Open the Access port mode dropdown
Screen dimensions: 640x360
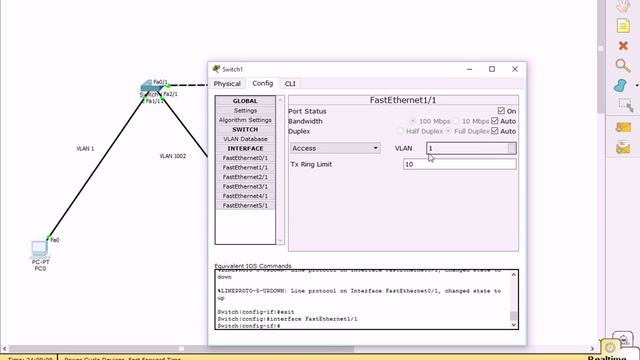pos(335,148)
